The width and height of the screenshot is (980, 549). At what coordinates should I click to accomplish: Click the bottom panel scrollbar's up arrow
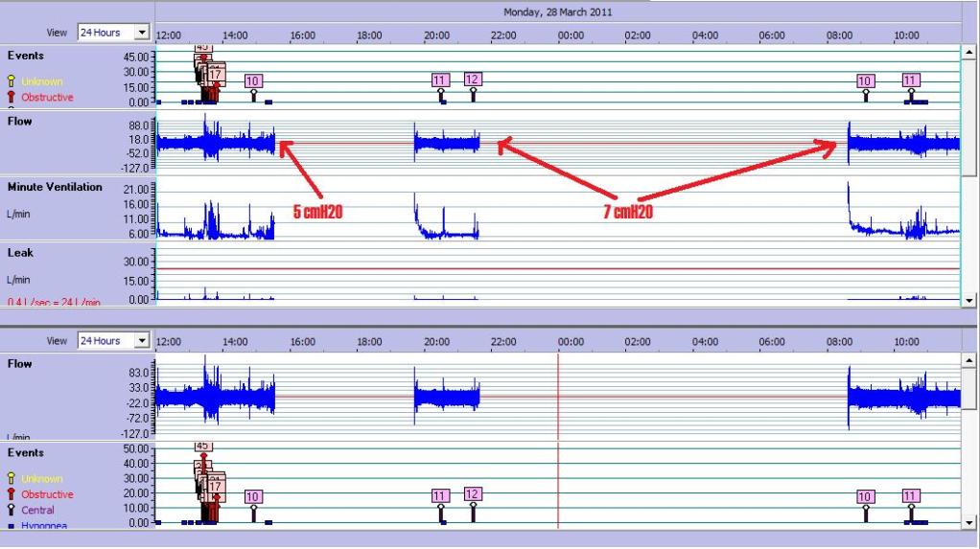[968, 361]
